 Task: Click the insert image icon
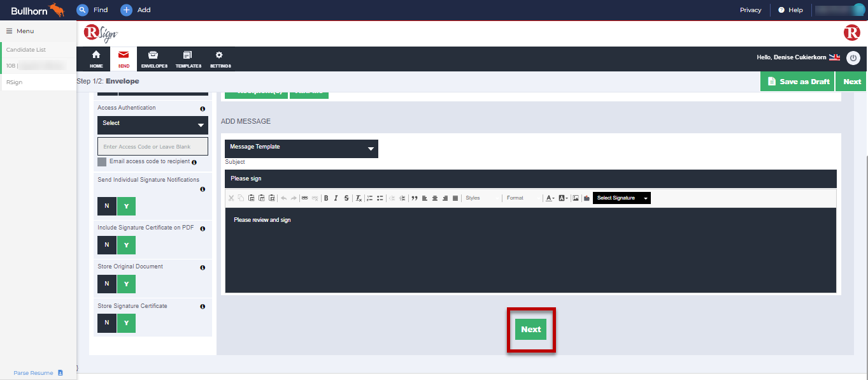[576, 198]
